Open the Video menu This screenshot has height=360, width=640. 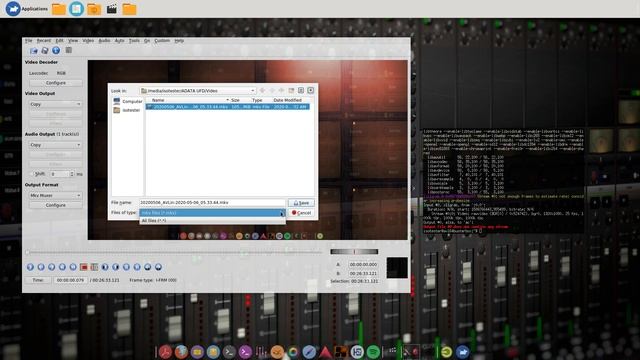tap(88, 41)
